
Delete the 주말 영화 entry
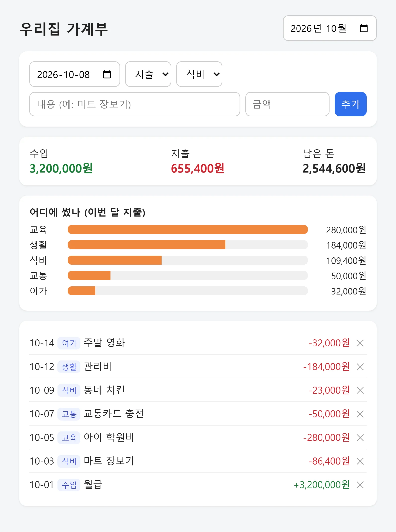(360, 343)
